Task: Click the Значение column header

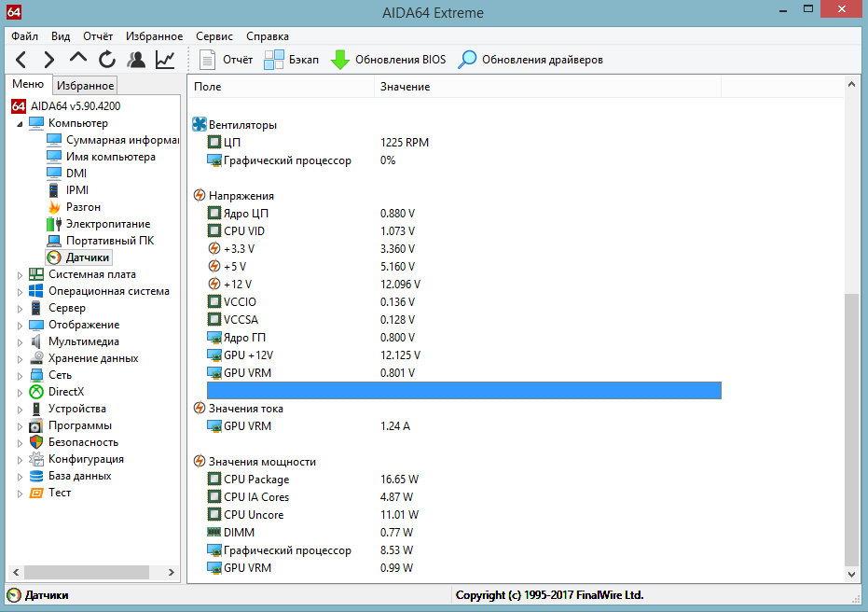Action: click(x=547, y=87)
